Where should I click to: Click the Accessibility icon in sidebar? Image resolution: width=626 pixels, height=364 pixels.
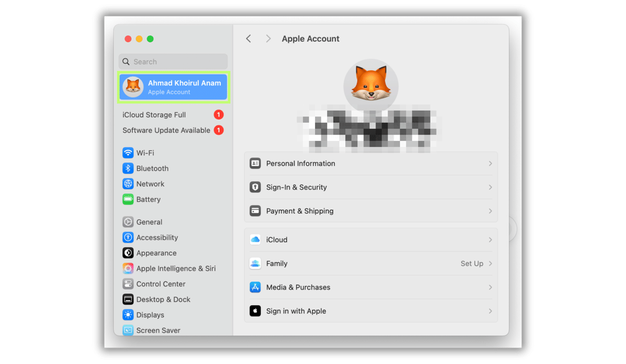(128, 237)
